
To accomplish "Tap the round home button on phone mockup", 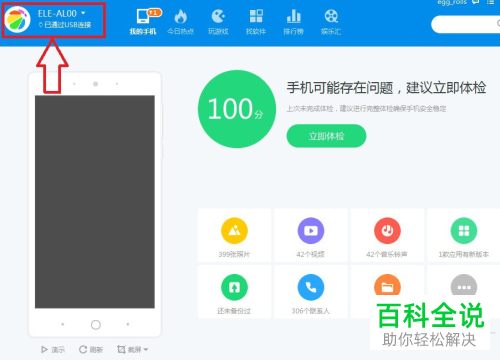I will point(96,324).
